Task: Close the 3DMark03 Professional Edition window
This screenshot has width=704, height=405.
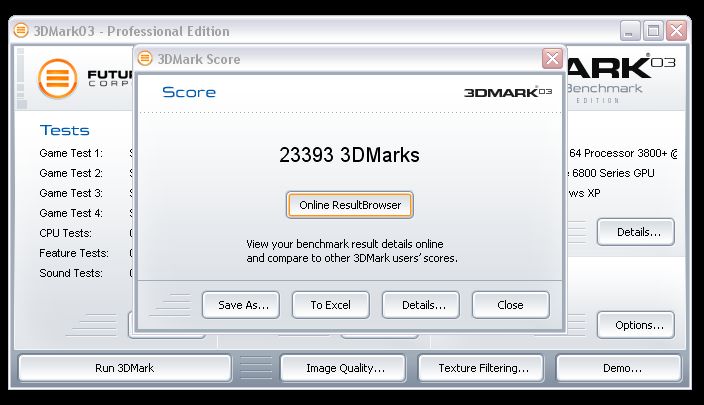Action: (x=676, y=31)
